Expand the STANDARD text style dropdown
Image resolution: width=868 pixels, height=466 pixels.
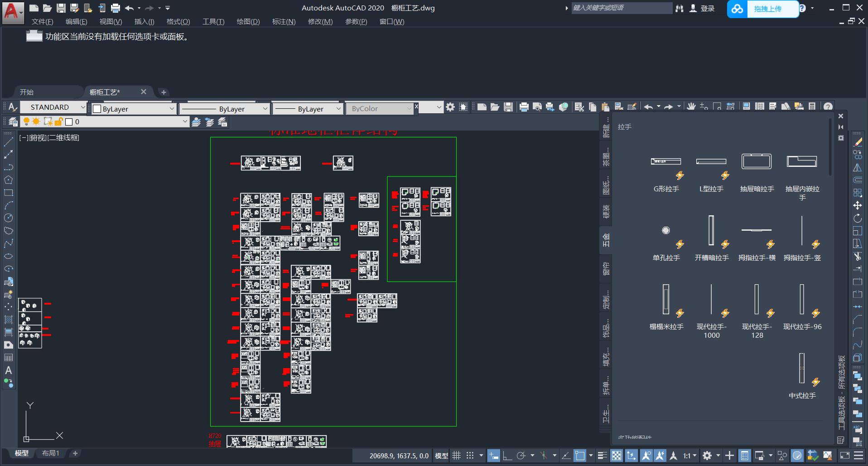(x=82, y=107)
